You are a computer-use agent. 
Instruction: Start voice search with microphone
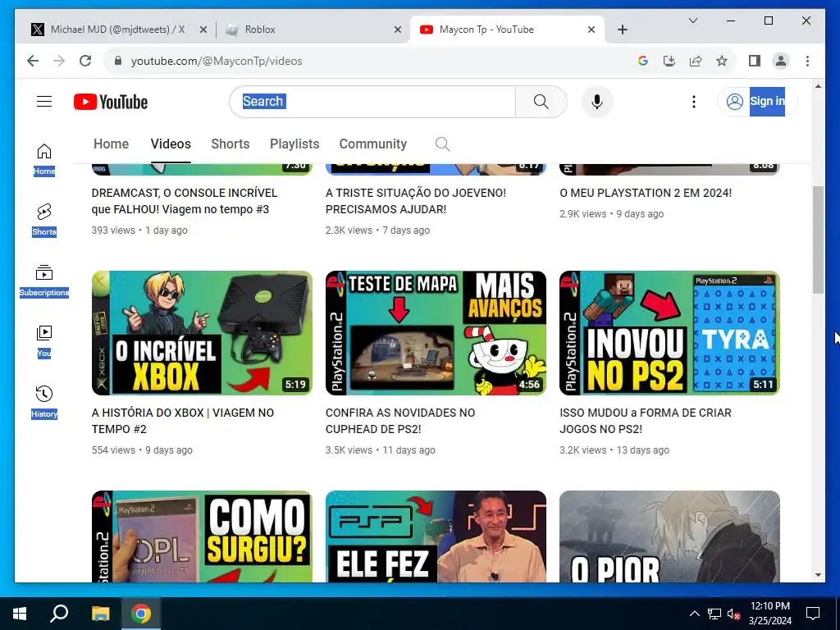pos(597,102)
